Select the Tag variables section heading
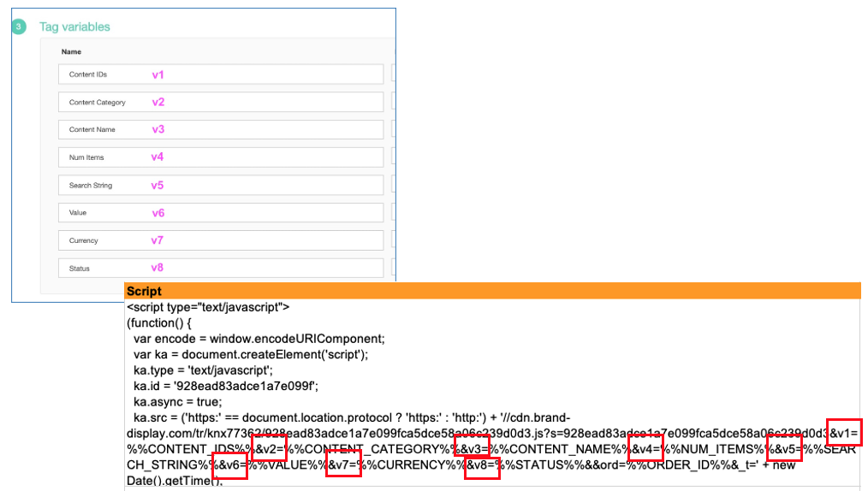Viewport: 868px width, 491px height. pyautogui.click(x=74, y=27)
